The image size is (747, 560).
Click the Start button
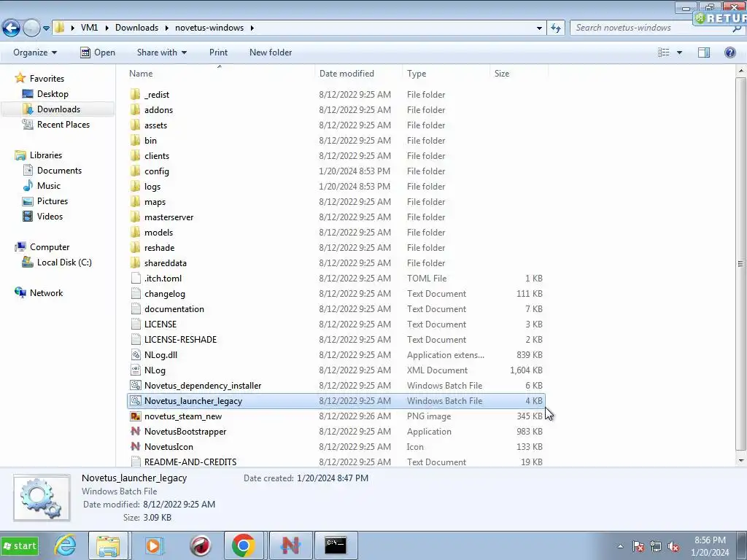point(20,545)
